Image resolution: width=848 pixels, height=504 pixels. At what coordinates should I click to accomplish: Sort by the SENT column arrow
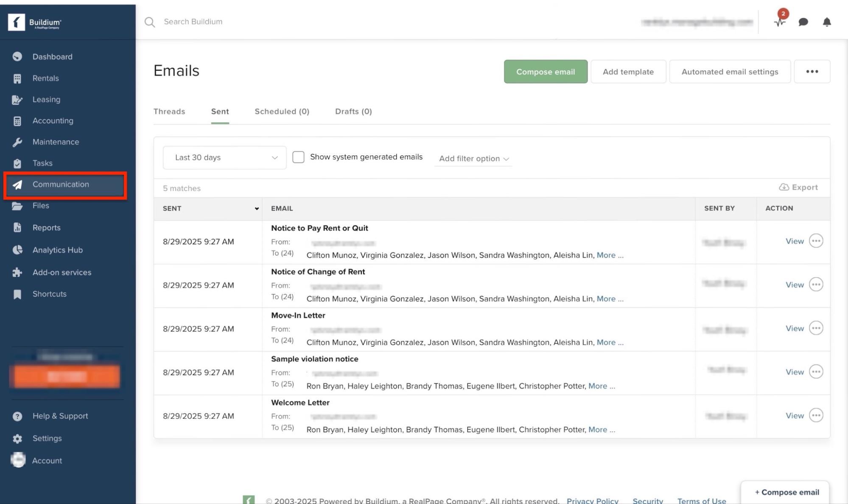[x=257, y=208]
